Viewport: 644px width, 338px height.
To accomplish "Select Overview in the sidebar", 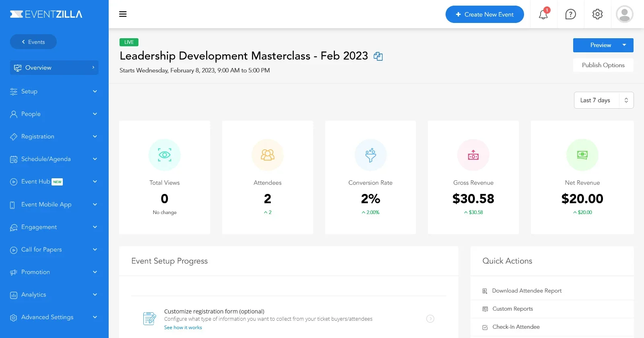I will pyautogui.click(x=54, y=68).
